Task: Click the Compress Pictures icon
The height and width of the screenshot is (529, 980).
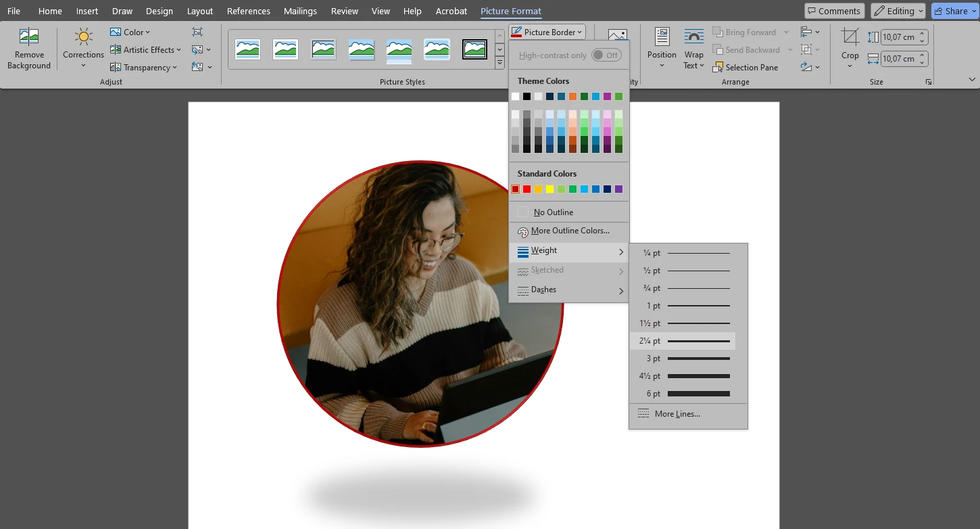Action: [197, 32]
